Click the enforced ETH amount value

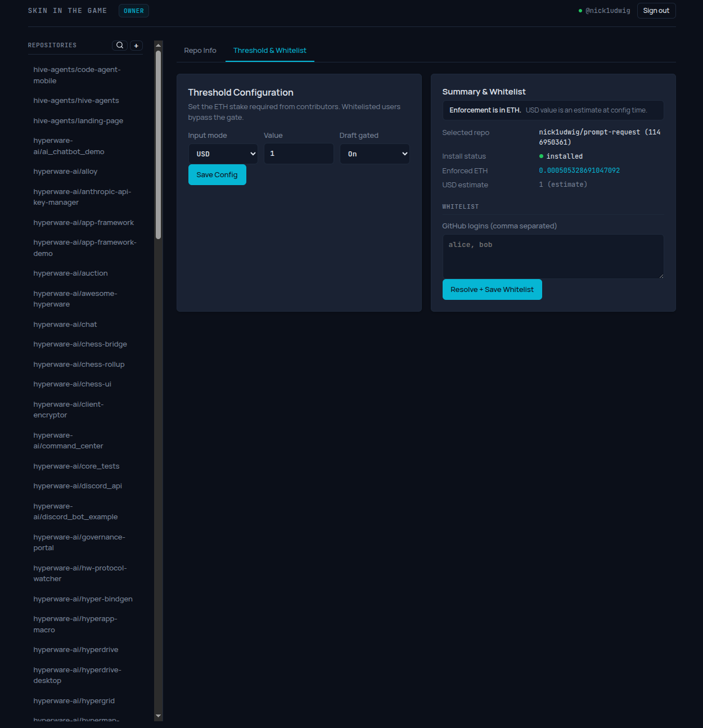[579, 170]
